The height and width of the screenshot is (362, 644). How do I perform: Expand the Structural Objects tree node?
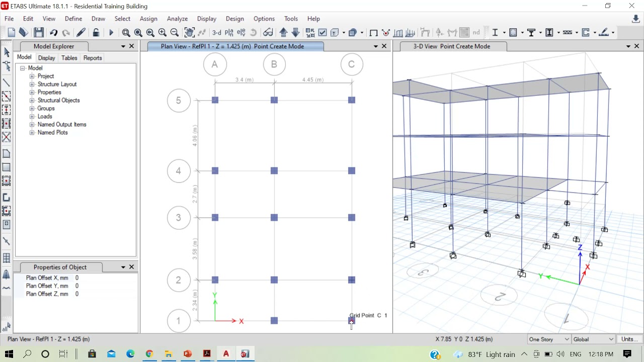[x=32, y=100]
